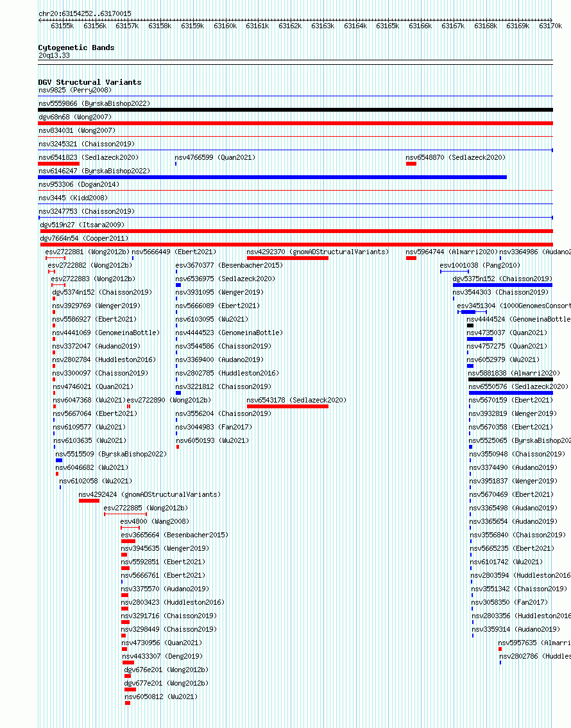Click the DGV Structural Variants track heading
The width and height of the screenshot is (571, 728).
(x=90, y=82)
